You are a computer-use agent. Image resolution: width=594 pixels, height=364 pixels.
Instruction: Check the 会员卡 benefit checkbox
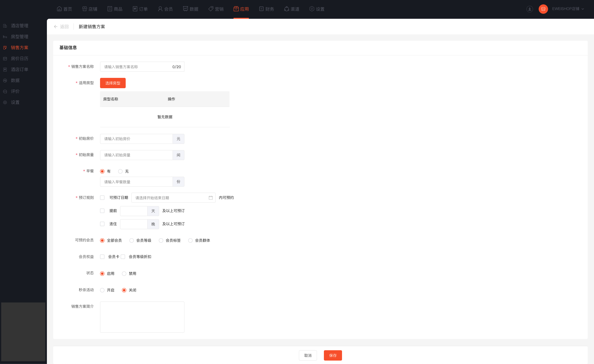(x=102, y=257)
